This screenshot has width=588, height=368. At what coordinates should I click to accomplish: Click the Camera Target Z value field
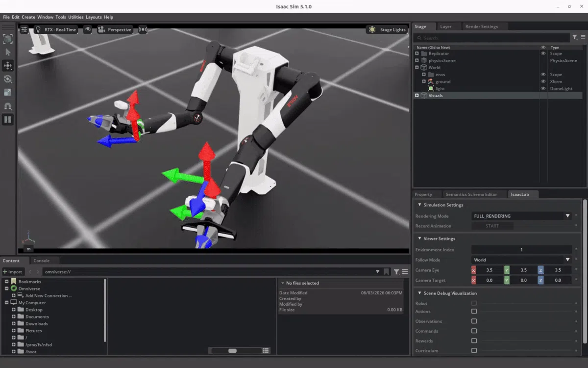coord(558,280)
